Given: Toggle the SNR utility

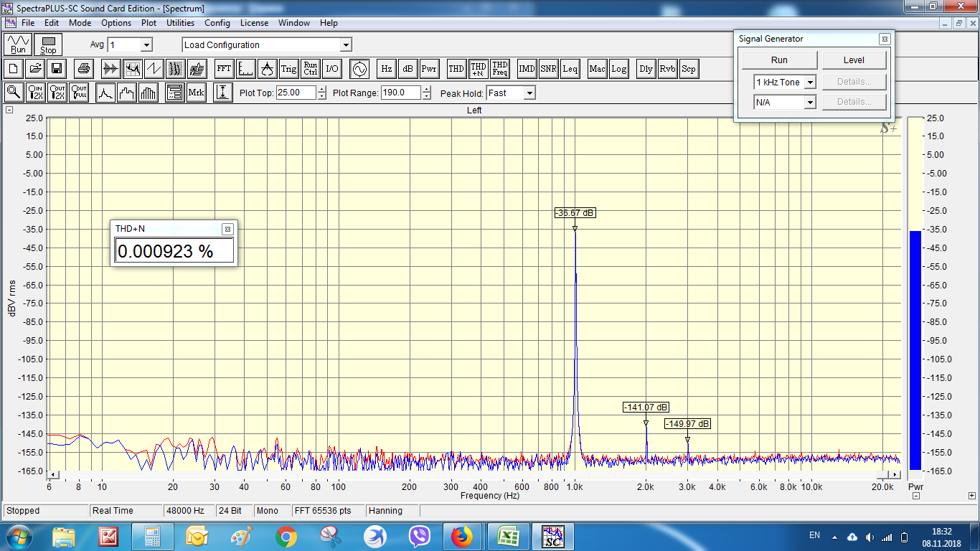Looking at the screenshot, I should click(x=548, y=69).
